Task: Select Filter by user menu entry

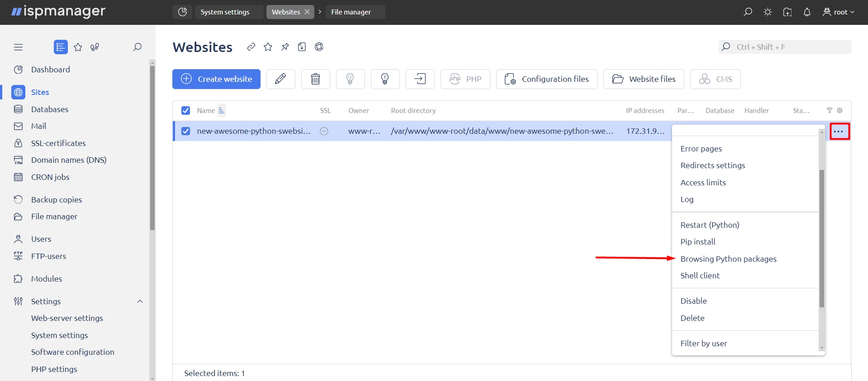Action: coord(703,343)
